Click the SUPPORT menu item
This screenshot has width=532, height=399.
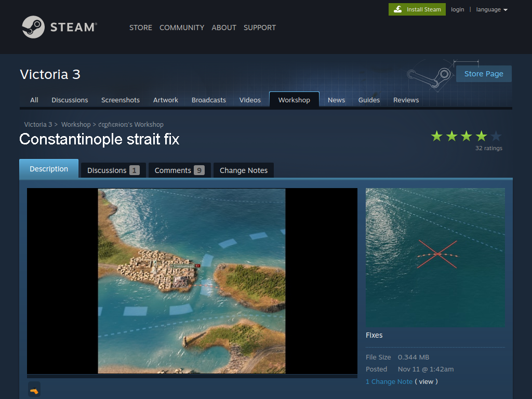coord(260,28)
